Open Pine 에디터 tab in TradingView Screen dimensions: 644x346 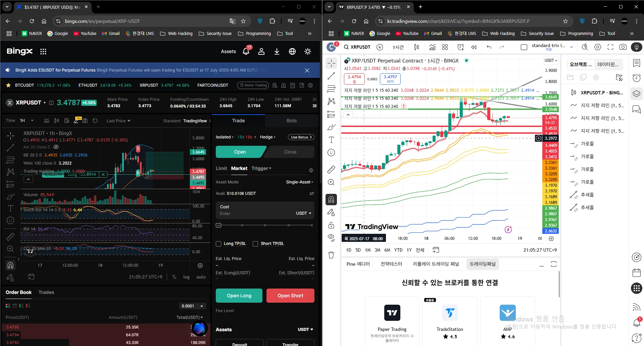tap(358, 264)
